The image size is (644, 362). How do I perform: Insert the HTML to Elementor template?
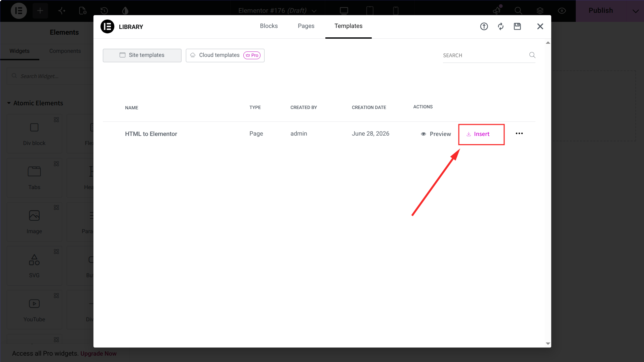(x=478, y=134)
